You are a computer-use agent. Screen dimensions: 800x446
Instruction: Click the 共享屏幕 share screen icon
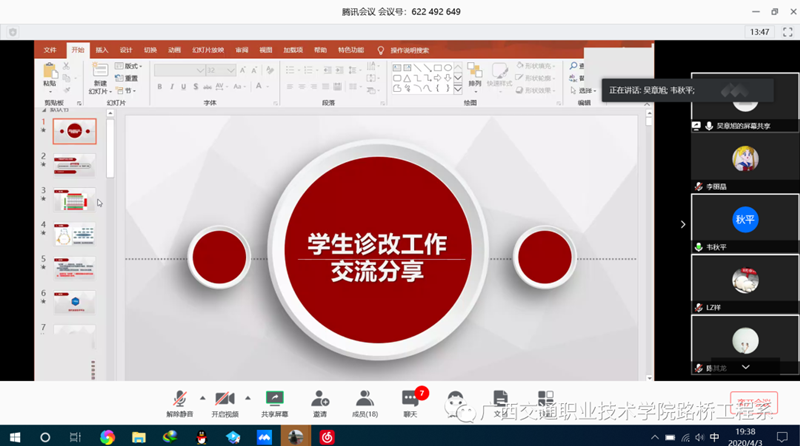pyautogui.click(x=274, y=399)
